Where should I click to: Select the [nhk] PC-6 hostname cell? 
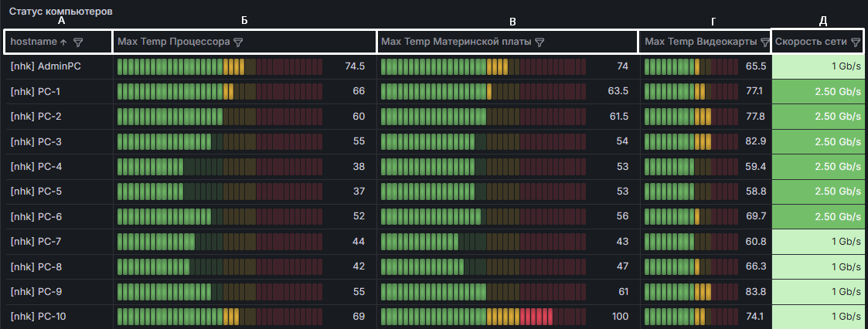57,216
